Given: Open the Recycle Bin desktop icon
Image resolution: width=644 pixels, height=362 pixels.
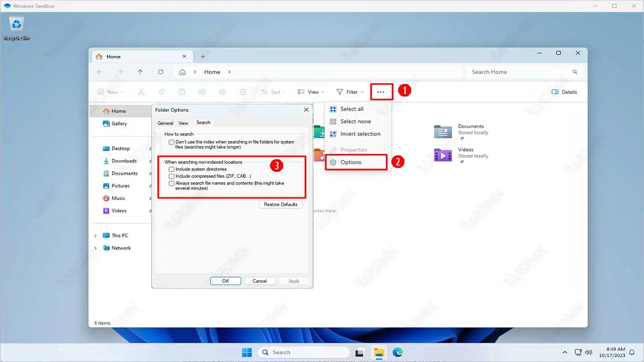Looking at the screenshot, I should point(17,26).
